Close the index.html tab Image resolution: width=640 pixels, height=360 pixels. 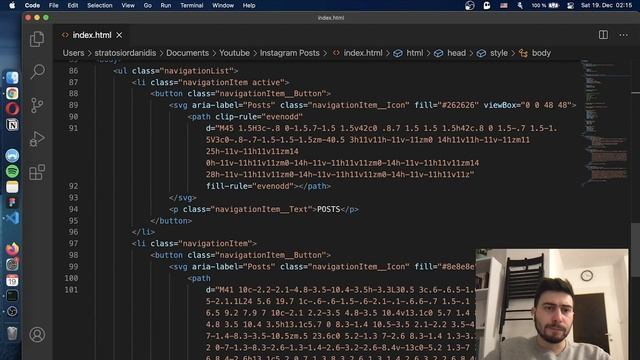[x=119, y=35]
